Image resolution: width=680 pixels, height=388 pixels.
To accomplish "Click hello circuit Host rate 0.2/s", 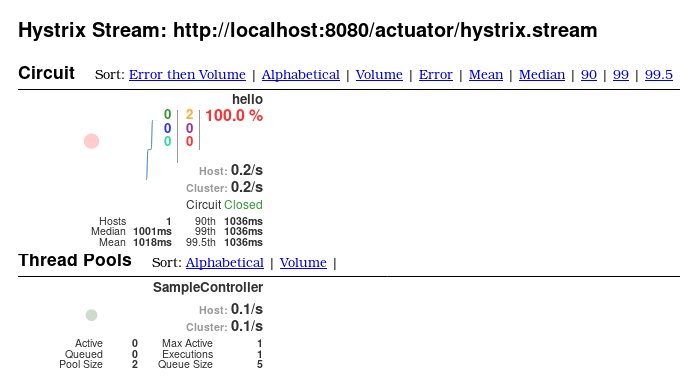I will tap(247, 170).
